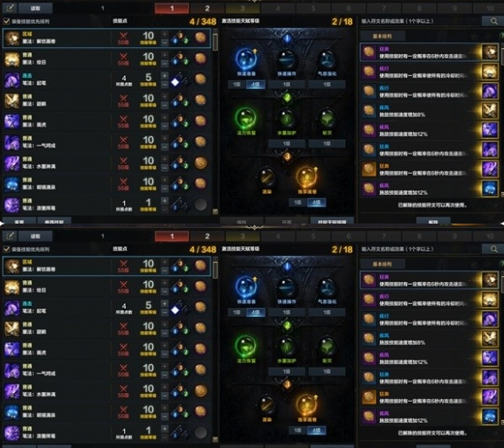
Task: Uncheck the skill priority sort checkbox in lower panel
Action: click(x=6, y=249)
